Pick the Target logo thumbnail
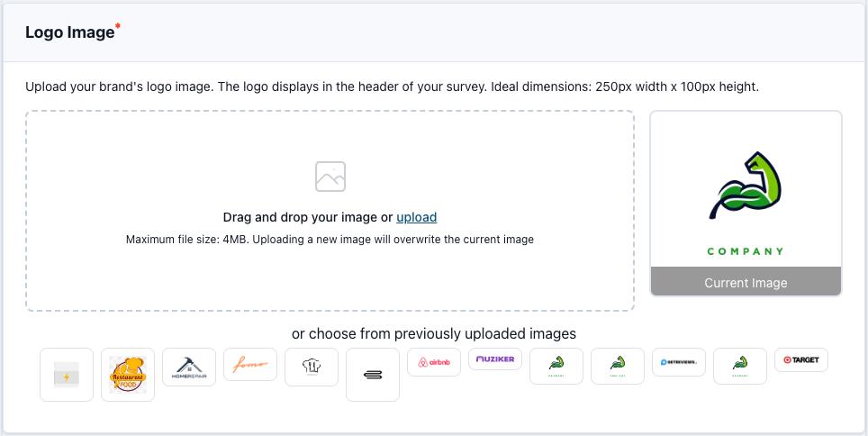 click(801, 359)
